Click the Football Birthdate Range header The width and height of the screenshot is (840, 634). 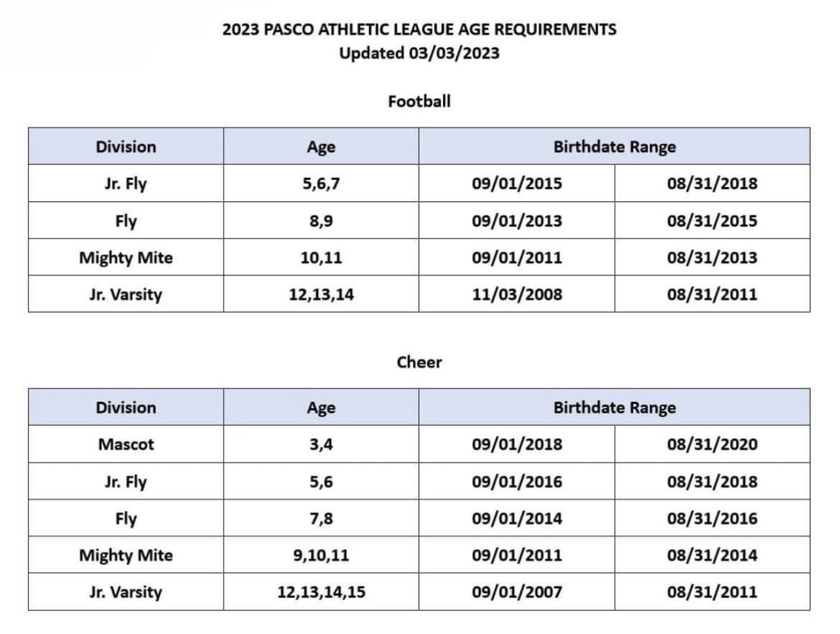click(x=614, y=147)
